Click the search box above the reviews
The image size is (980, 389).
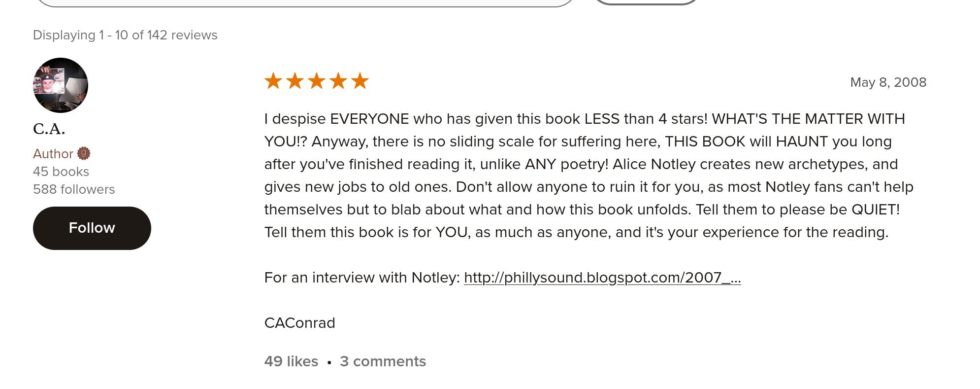click(x=305, y=2)
